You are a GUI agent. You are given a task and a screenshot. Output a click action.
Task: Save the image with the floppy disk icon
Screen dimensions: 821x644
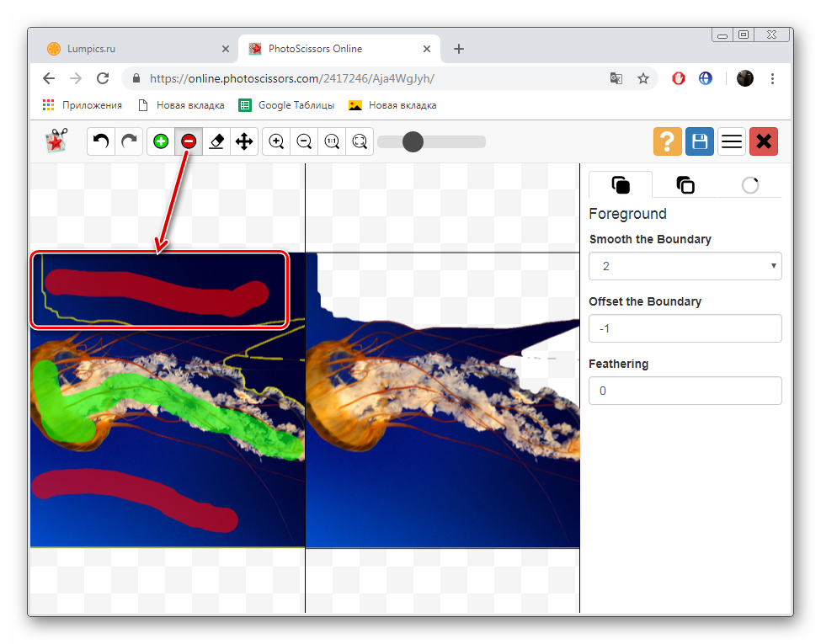pos(699,141)
